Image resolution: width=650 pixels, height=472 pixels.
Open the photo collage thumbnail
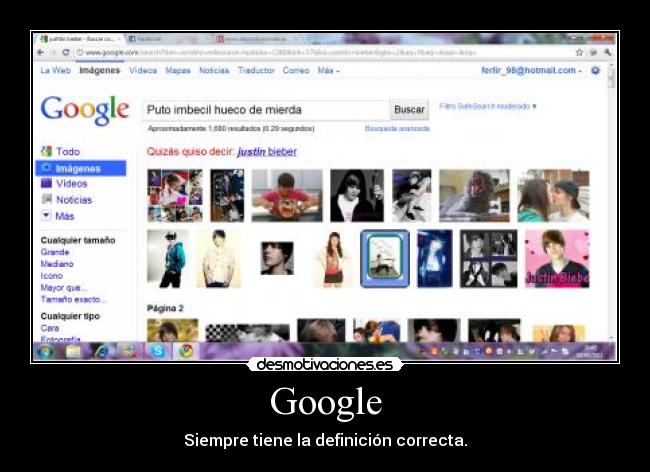175,196
